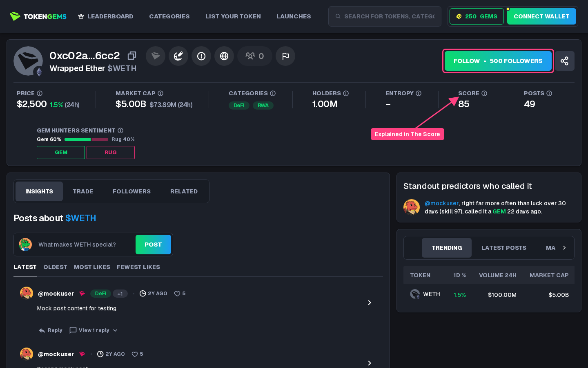Viewport: 588px width, 368px height.
Task: Open the token website globe icon
Action: [x=224, y=56]
